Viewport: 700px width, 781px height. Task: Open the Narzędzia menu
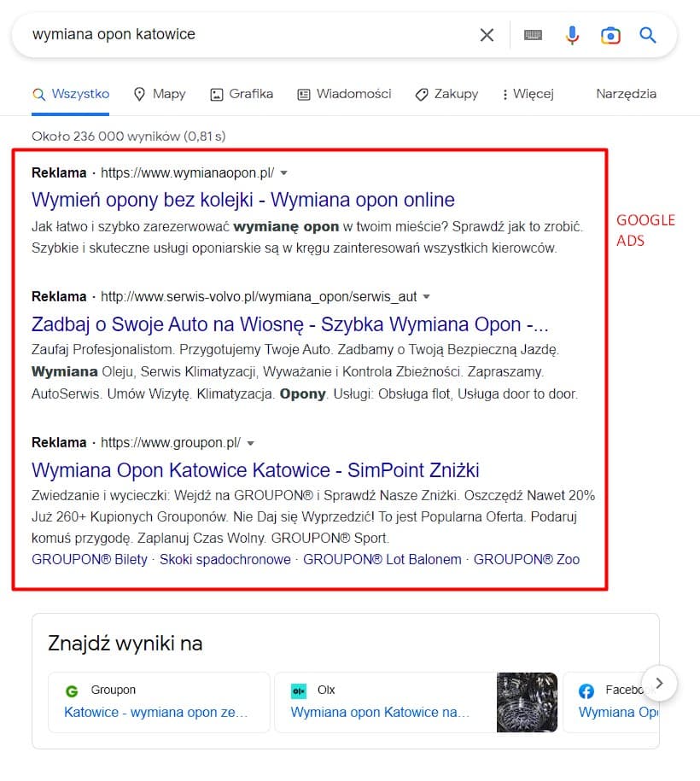[626, 94]
